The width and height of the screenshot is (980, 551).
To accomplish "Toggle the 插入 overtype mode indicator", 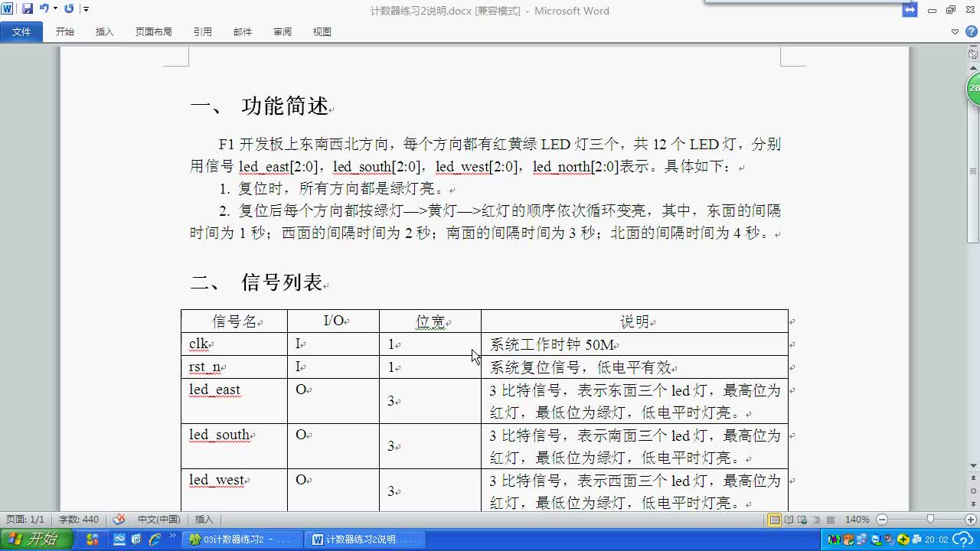I will pyautogui.click(x=204, y=520).
